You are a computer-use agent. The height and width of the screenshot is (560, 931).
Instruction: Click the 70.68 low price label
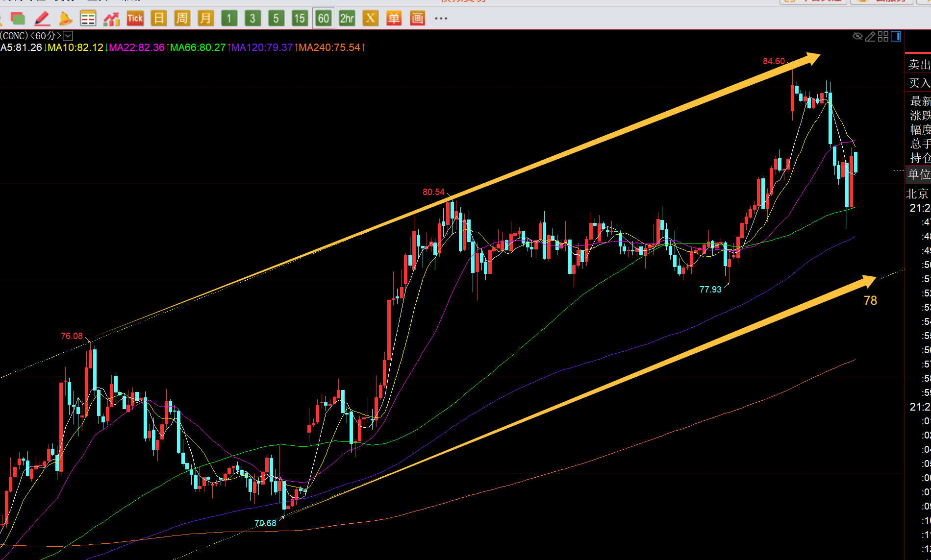click(265, 523)
